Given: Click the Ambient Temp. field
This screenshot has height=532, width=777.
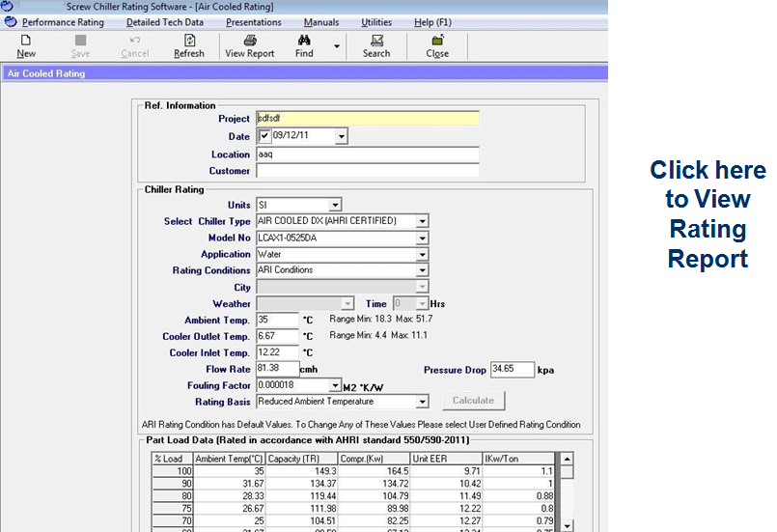Looking at the screenshot, I should pyautogui.click(x=278, y=320).
